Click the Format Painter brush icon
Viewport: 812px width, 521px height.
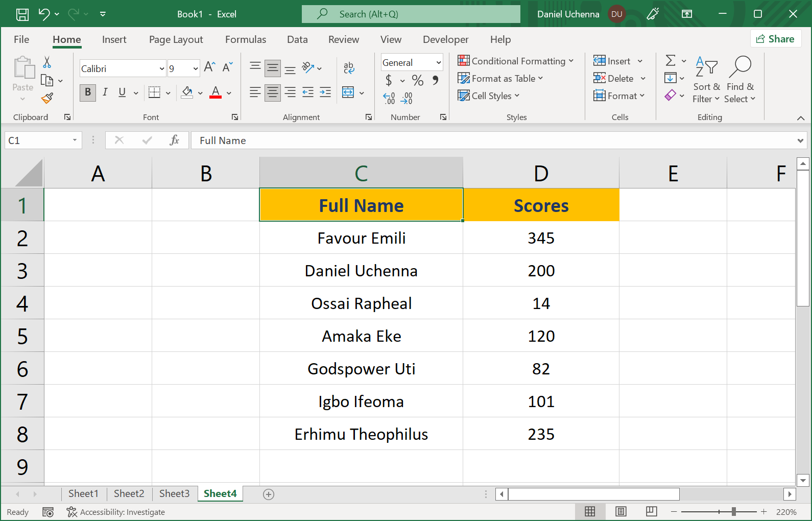(x=47, y=98)
